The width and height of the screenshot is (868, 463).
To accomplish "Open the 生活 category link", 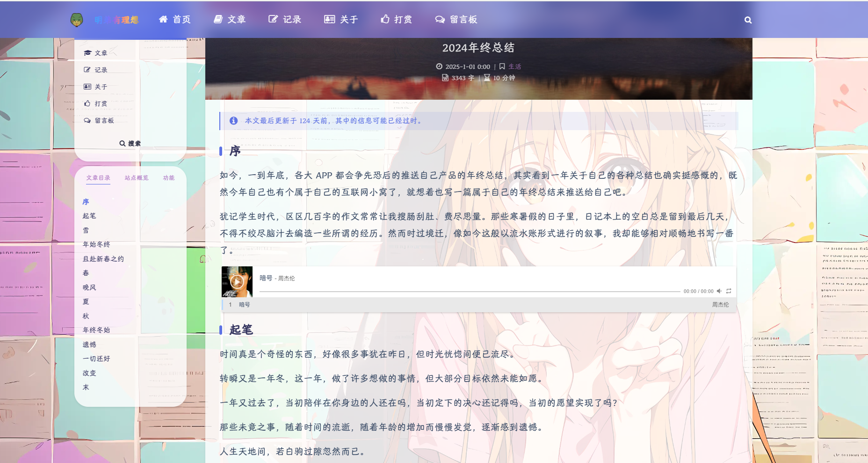I will pos(515,66).
